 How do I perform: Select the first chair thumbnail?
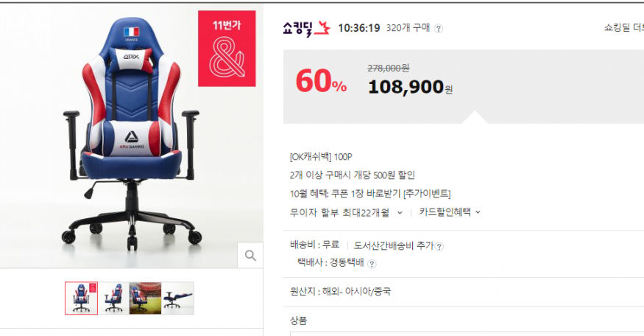[81, 298]
